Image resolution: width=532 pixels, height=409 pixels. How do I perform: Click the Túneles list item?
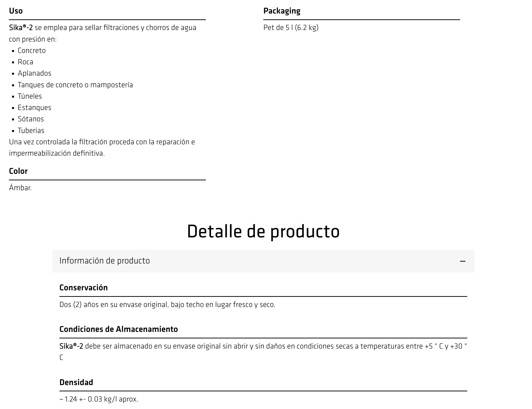point(30,96)
